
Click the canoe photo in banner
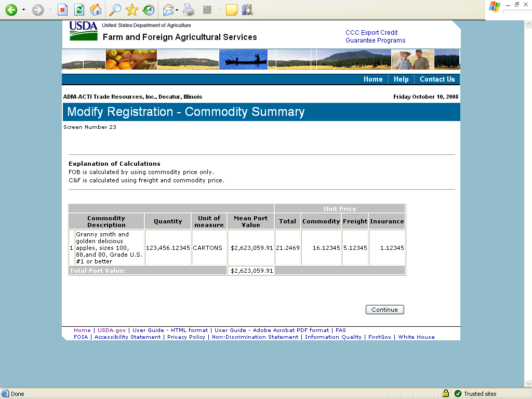point(243,59)
